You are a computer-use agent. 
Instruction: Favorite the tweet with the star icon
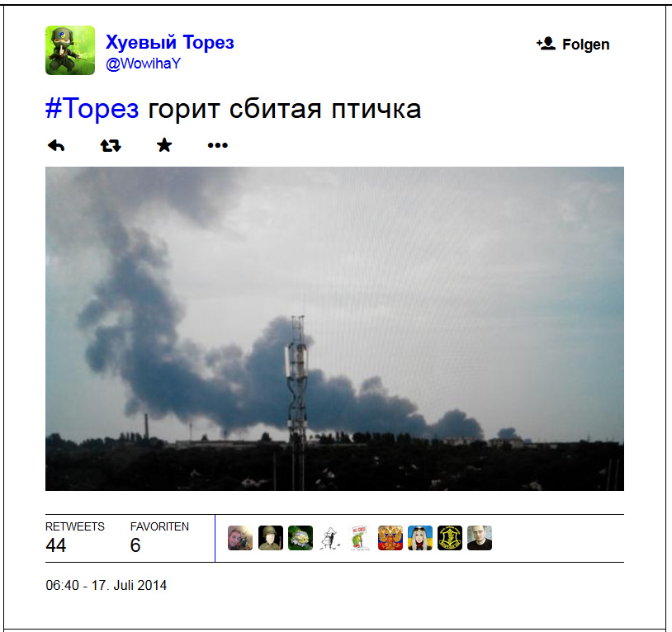pyautogui.click(x=164, y=145)
